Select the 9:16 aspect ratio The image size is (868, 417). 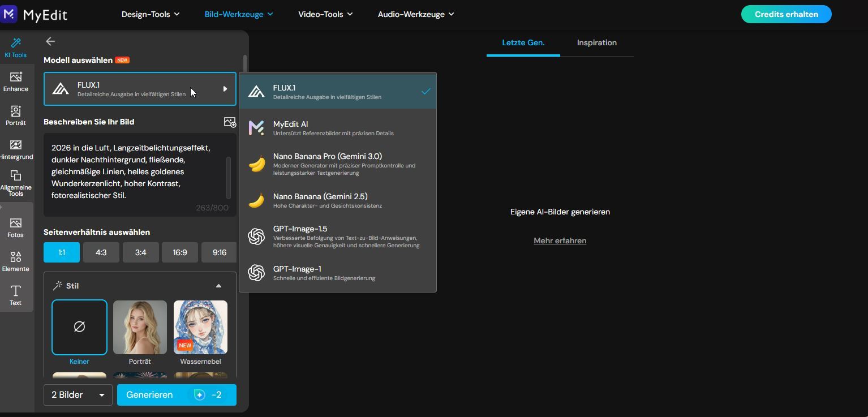(x=219, y=252)
